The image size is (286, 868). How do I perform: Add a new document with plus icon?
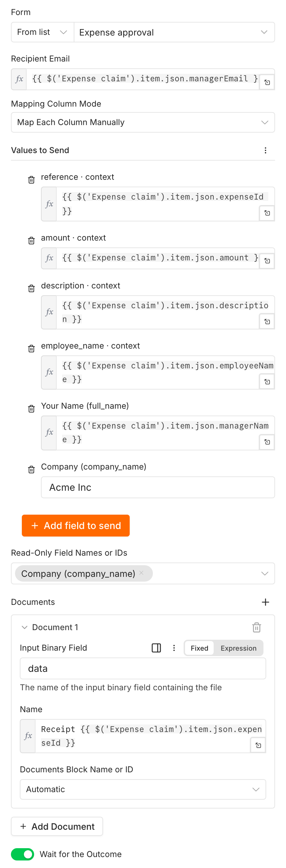point(266,602)
